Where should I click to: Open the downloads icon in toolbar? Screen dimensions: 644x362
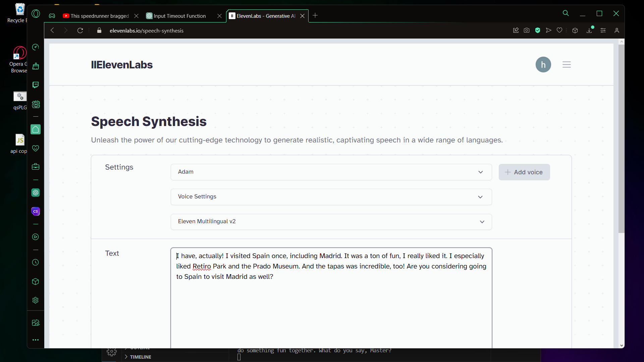(x=589, y=31)
